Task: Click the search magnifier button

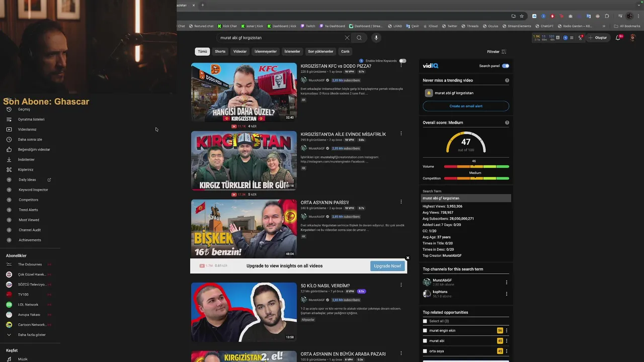Action: [359, 38]
